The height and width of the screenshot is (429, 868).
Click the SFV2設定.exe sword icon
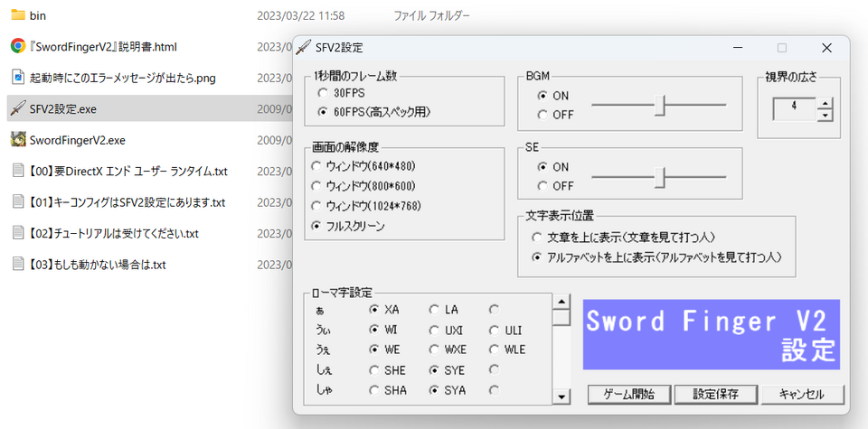click(17, 109)
